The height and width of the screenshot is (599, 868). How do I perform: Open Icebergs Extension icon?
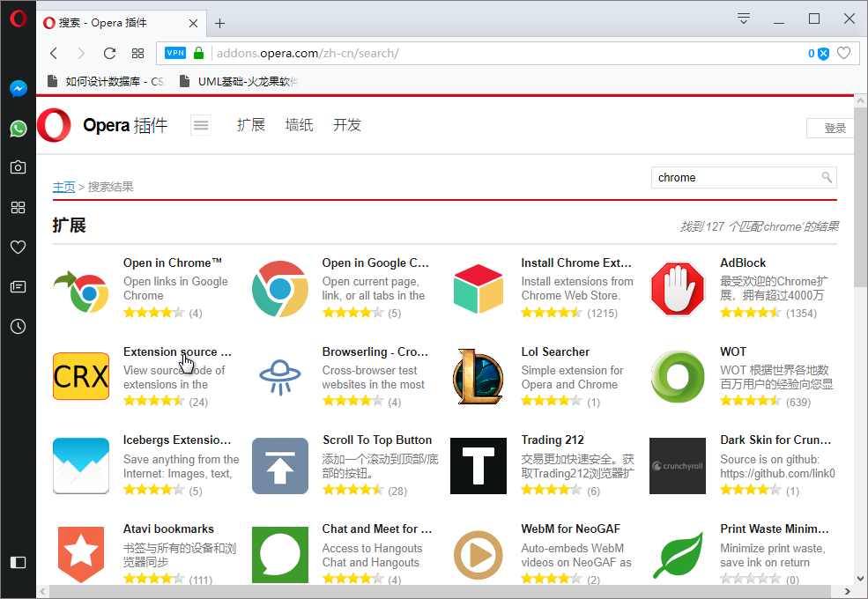pyautogui.click(x=81, y=466)
